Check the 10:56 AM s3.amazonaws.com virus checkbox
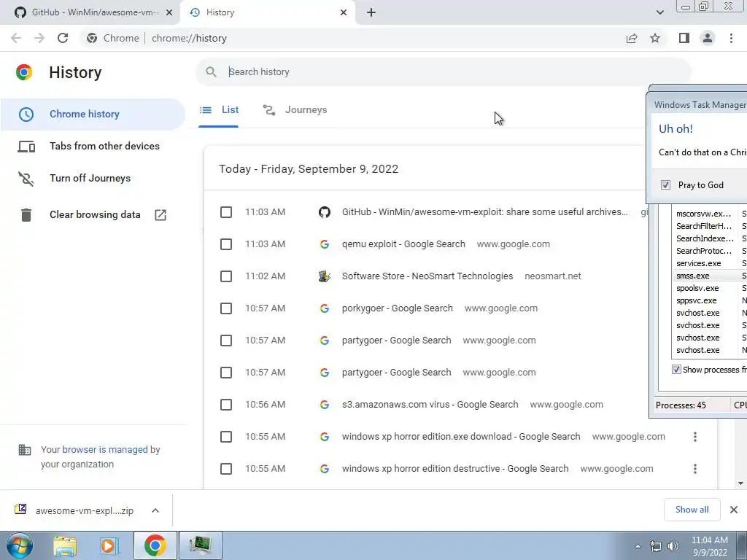Image resolution: width=747 pixels, height=560 pixels. click(x=226, y=405)
